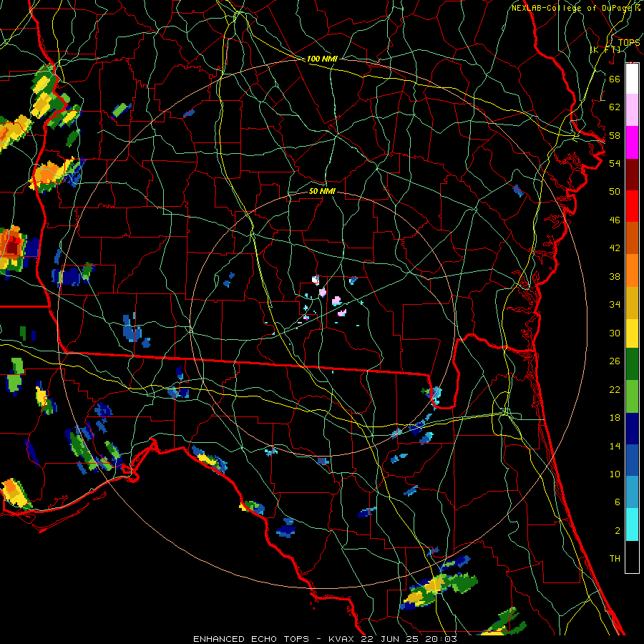644x644 pixels.
Task: Click the dark red (maroon) legend swatch
Action: click(x=632, y=174)
